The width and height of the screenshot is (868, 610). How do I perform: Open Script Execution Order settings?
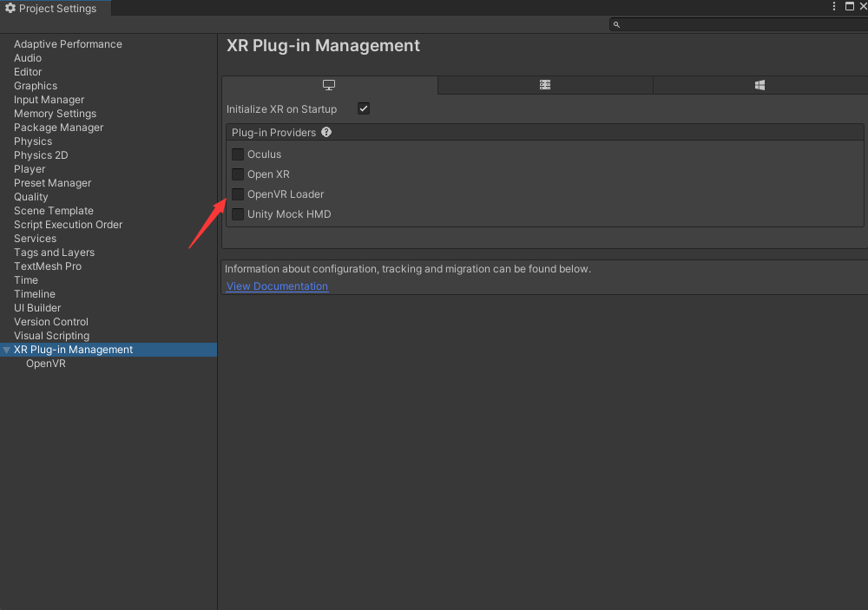point(68,224)
